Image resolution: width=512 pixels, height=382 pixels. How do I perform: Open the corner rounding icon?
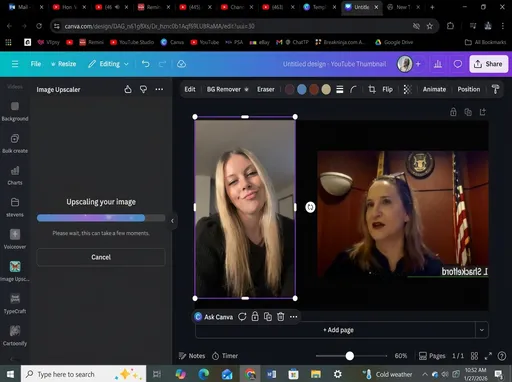tap(354, 89)
